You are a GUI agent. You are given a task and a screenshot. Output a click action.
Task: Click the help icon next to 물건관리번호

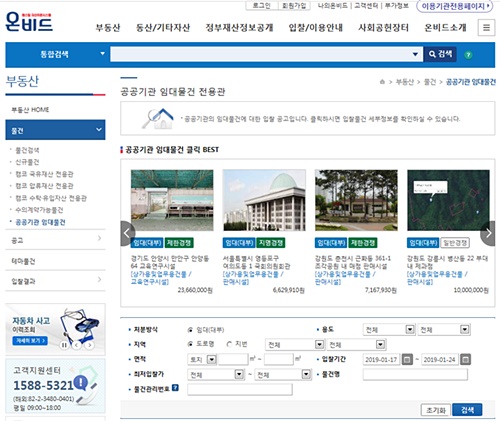(175, 388)
